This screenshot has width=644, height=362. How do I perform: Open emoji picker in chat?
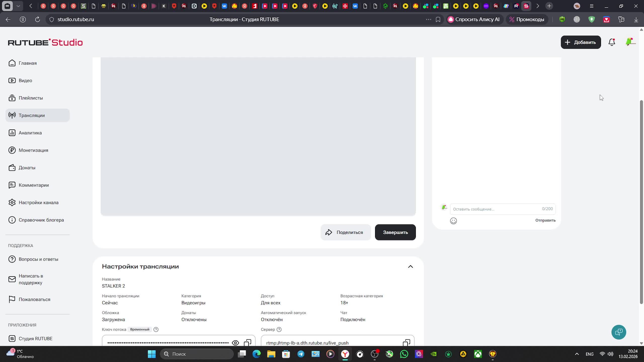[453, 221]
